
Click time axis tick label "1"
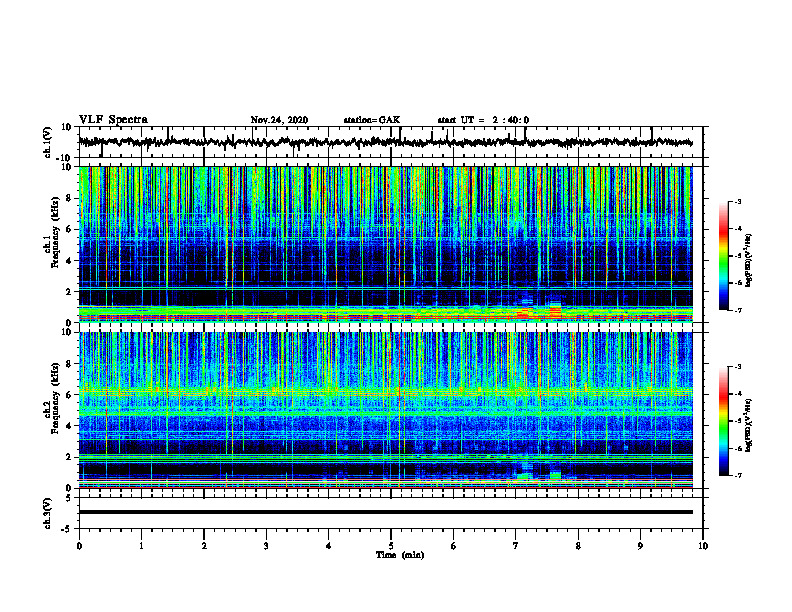[x=141, y=546]
